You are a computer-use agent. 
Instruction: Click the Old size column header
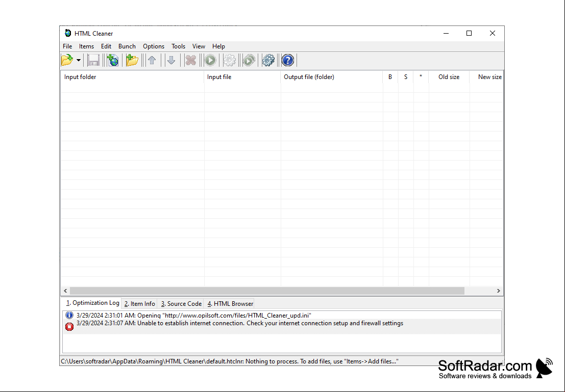coord(449,77)
